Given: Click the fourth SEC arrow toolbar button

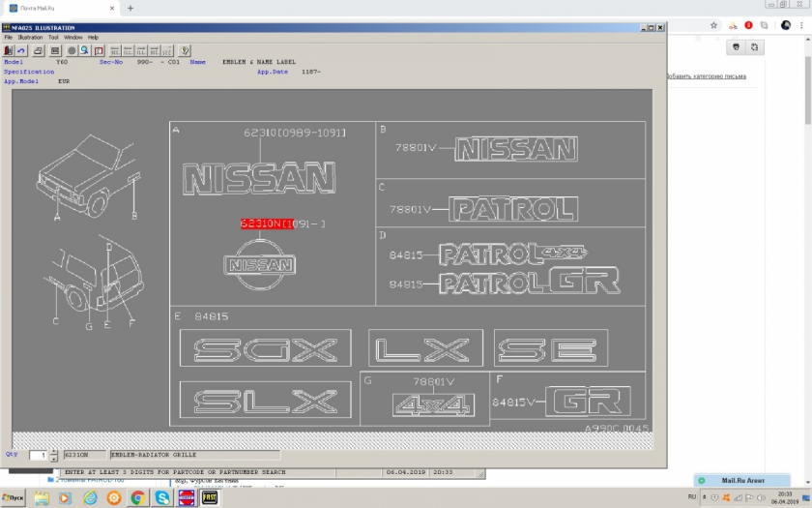Looking at the screenshot, I should [x=154, y=50].
